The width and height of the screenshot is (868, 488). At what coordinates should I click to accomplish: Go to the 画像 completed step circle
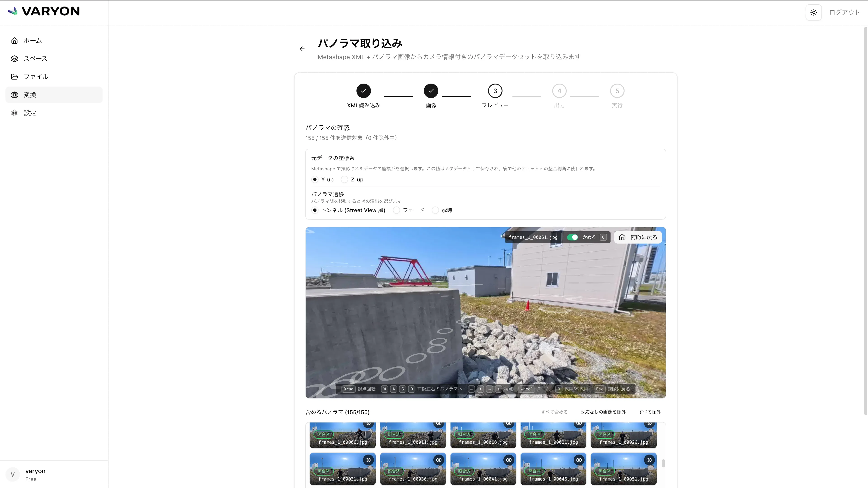tap(431, 91)
